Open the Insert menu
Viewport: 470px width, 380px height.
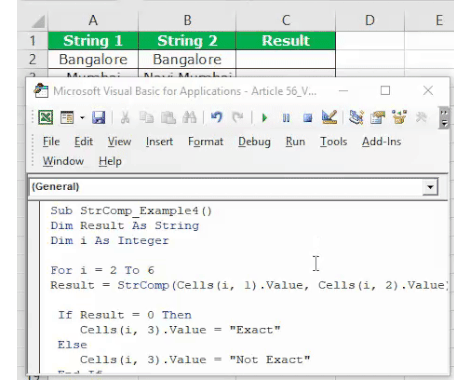(x=159, y=142)
